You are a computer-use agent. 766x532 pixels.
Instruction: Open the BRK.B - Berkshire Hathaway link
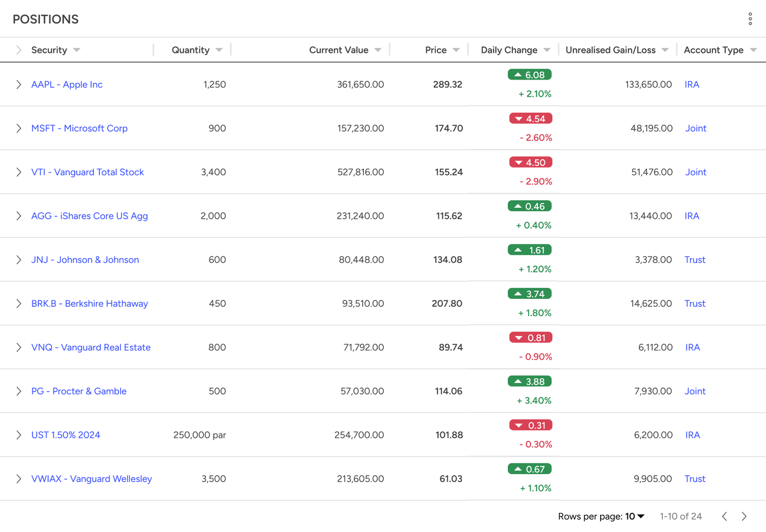(x=89, y=303)
